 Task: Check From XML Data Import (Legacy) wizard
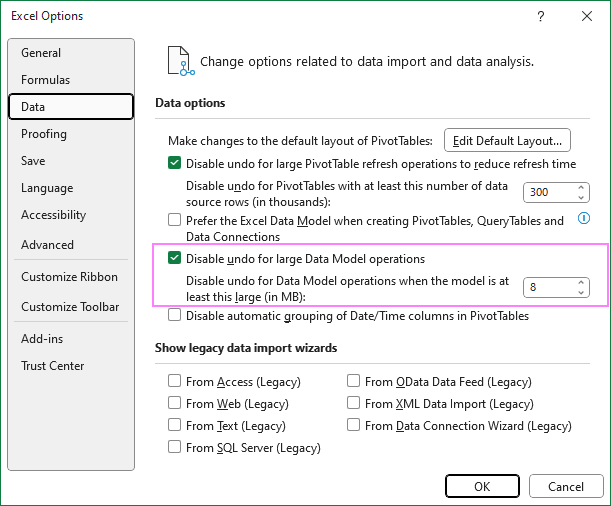pyautogui.click(x=353, y=402)
